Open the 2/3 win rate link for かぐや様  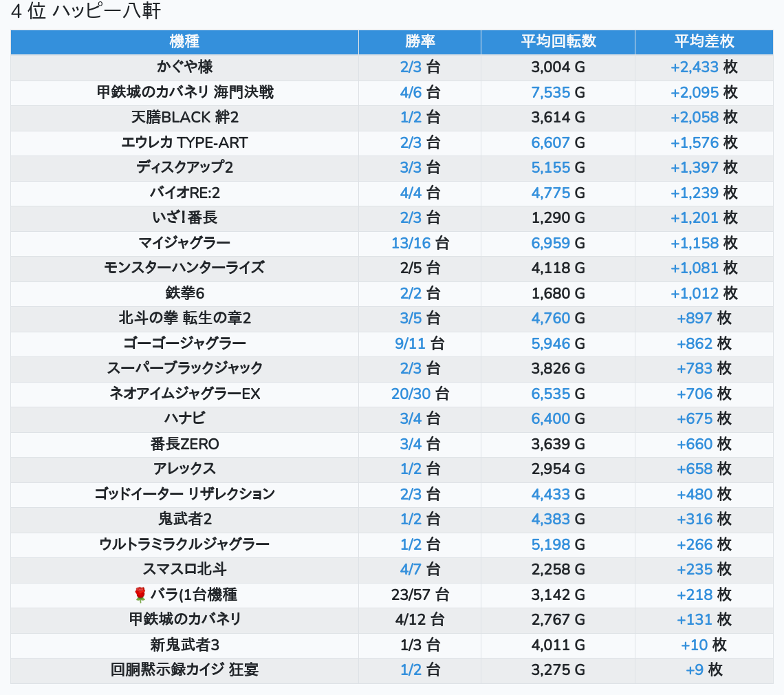pos(411,67)
